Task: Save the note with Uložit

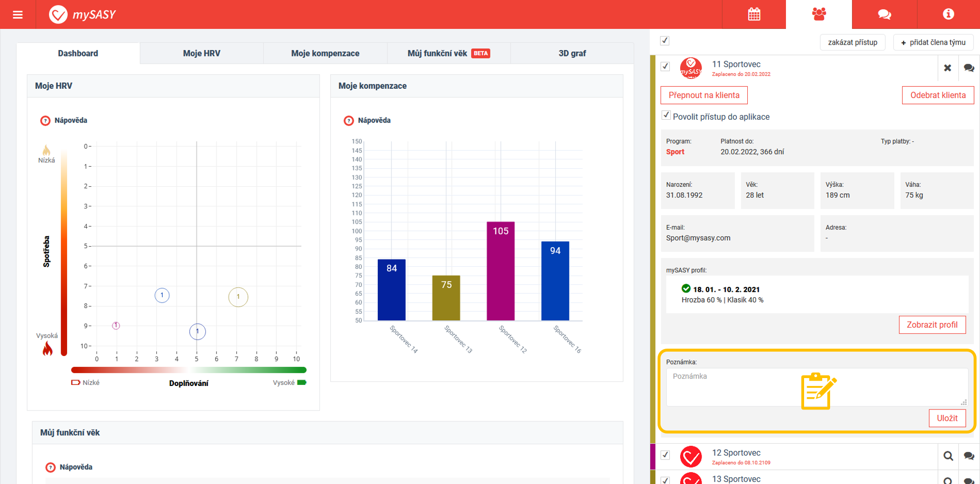Action: (x=947, y=418)
